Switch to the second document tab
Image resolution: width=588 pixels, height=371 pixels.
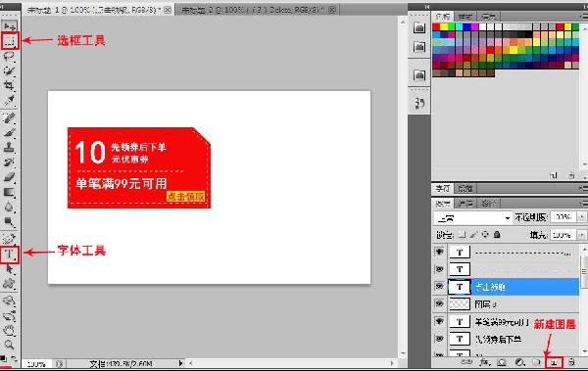[x=258, y=10]
